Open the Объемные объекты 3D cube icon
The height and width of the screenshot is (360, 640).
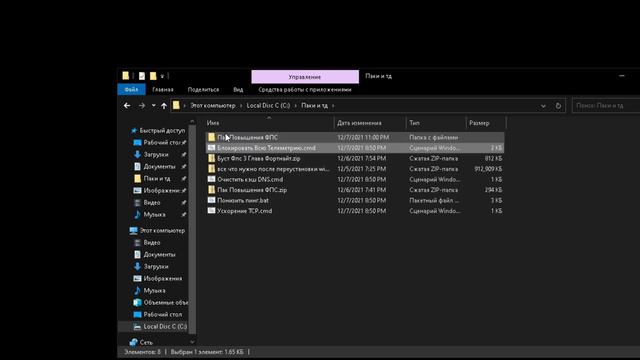138,302
